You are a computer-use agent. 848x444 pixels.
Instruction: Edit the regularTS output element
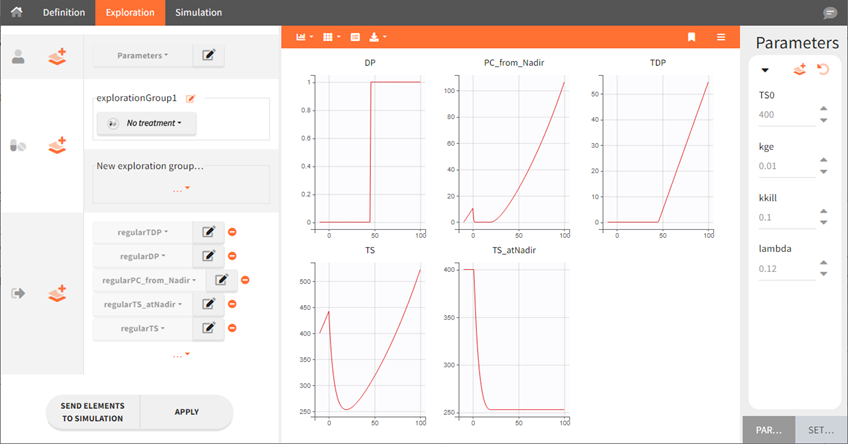point(208,328)
